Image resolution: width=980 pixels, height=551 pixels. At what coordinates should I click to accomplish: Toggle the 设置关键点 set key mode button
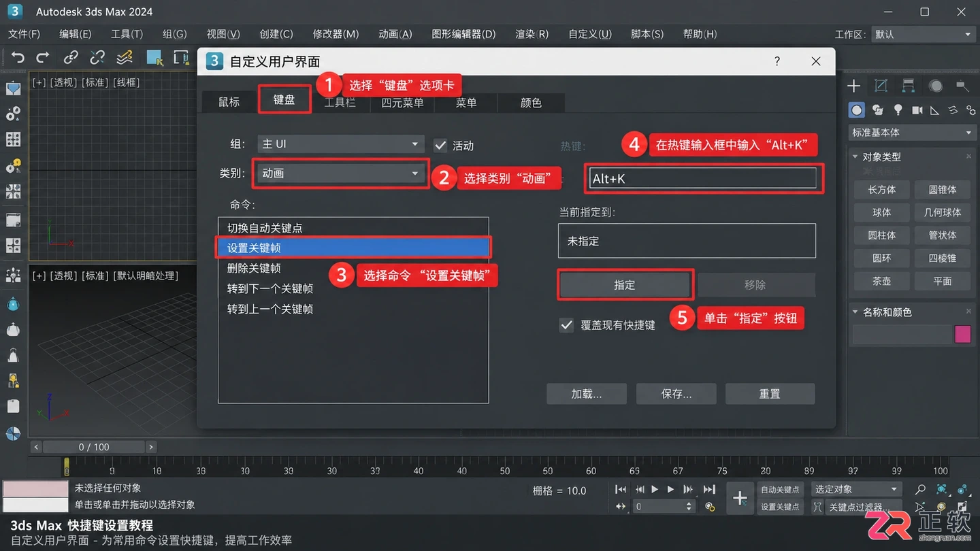(x=781, y=507)
